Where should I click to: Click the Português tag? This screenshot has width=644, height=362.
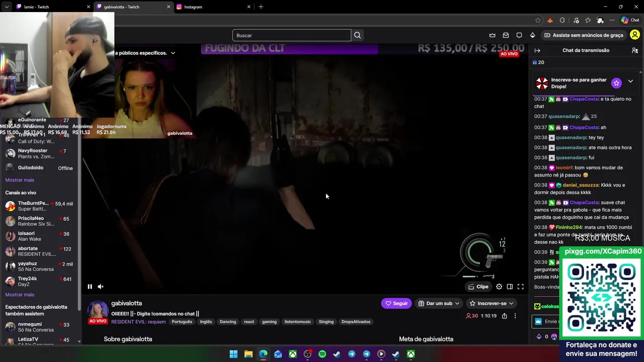[x=182, y=322]
